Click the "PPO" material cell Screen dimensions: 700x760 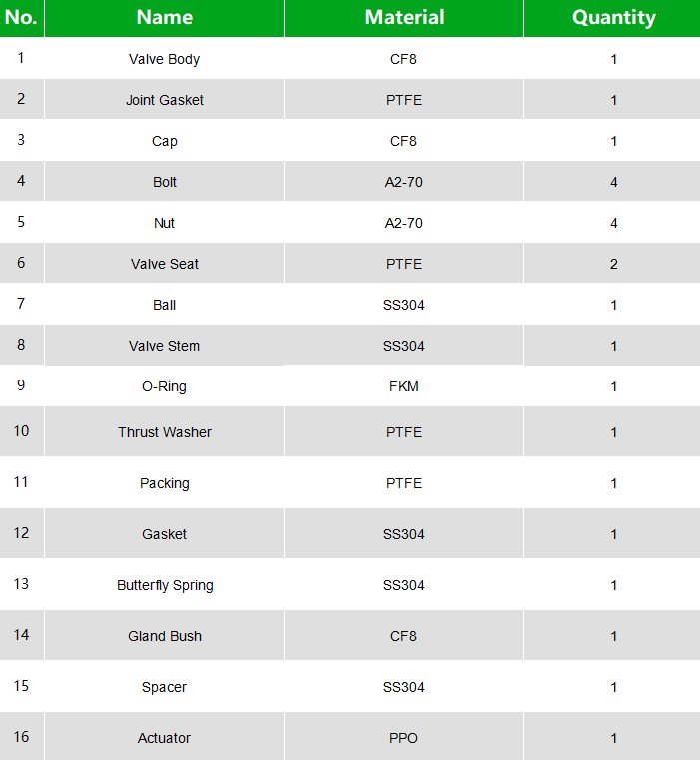(404, 738)
